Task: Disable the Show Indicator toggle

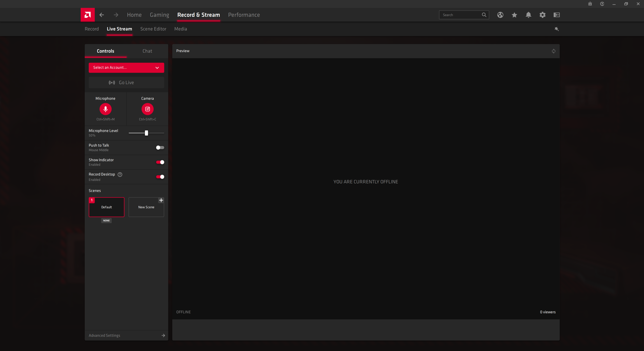Action: (160, 162)
